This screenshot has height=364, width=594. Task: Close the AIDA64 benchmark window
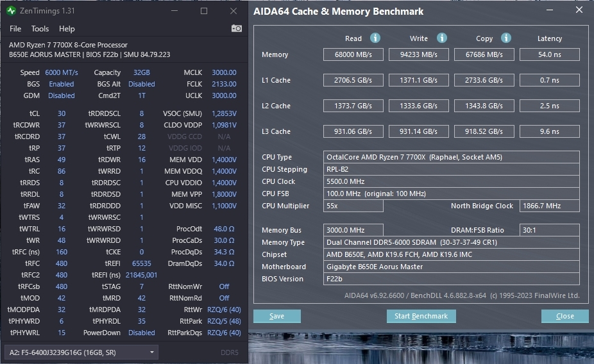point(579,11)
